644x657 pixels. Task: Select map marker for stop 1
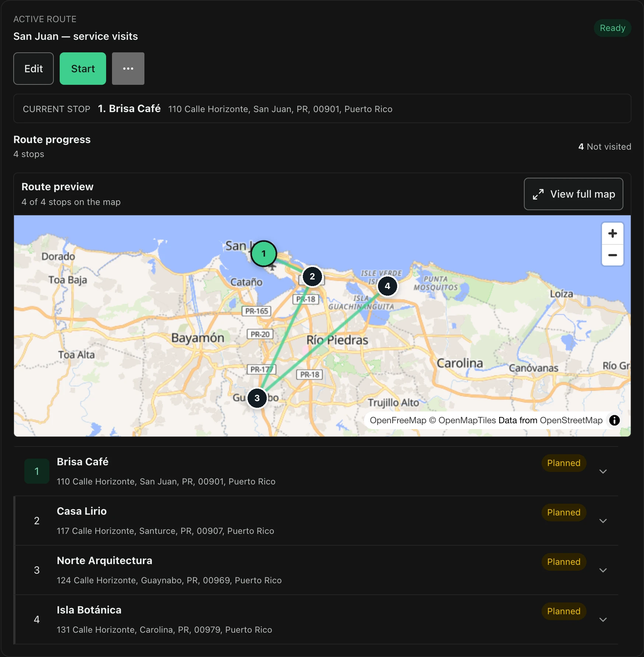click(263, 254)
